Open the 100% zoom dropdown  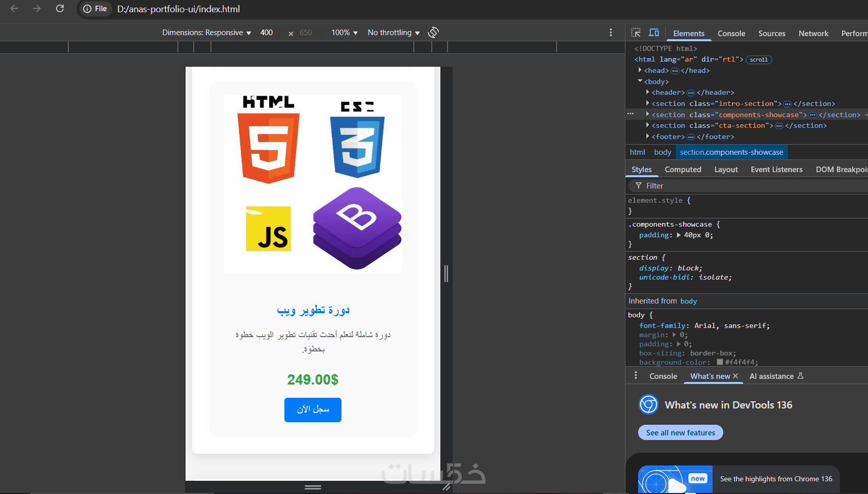click(345, 33)
